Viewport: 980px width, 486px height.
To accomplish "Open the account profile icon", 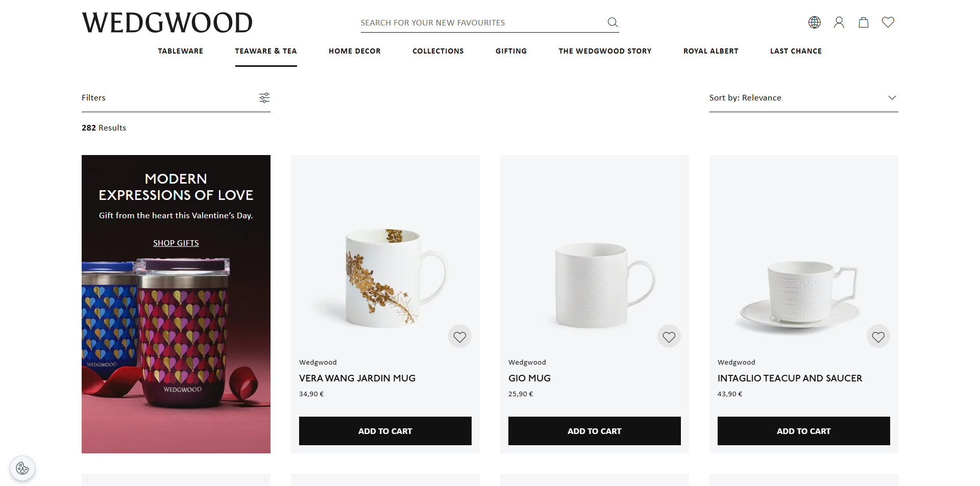I will pyautogui.click(x=839, y=22).
